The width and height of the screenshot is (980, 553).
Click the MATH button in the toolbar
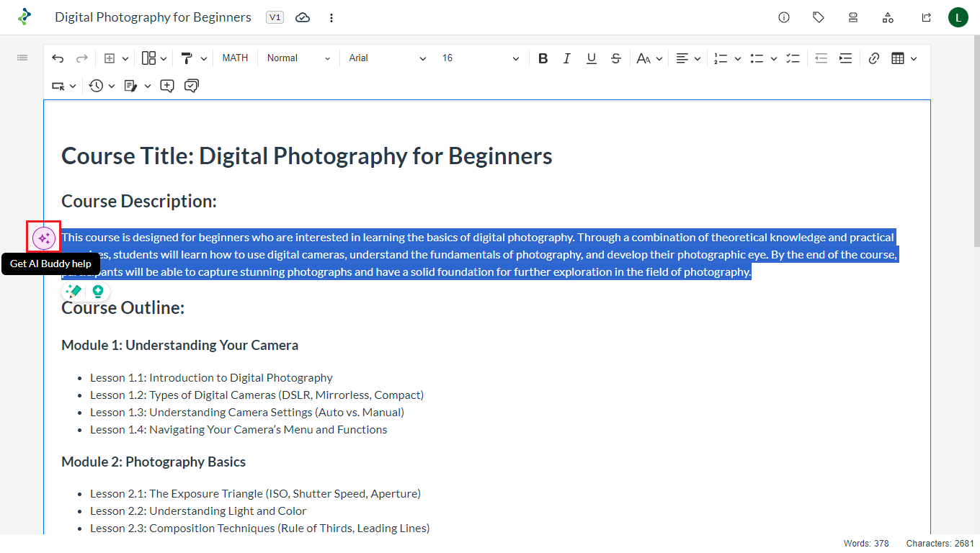coord(235,58)
